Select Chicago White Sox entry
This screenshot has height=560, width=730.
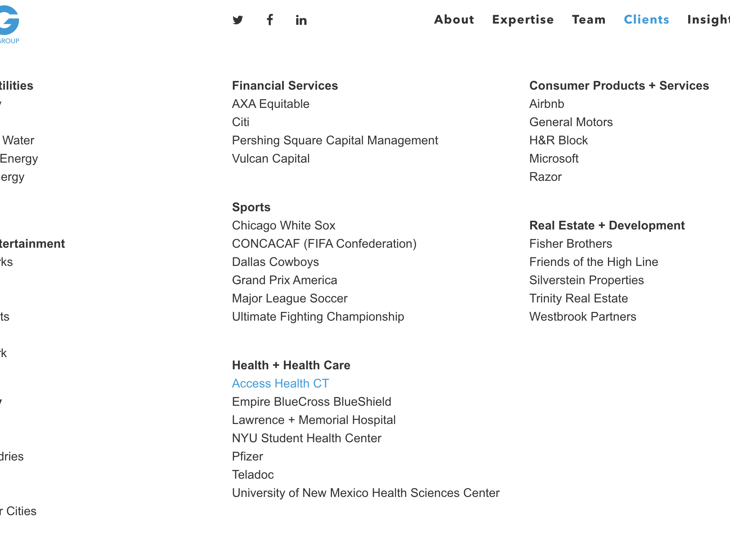283,225
